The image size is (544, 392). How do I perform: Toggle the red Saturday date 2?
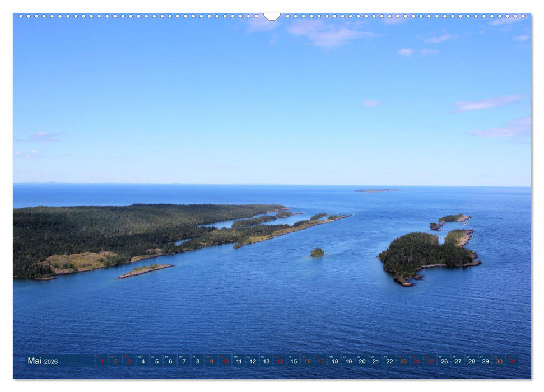tap(115, 361)
